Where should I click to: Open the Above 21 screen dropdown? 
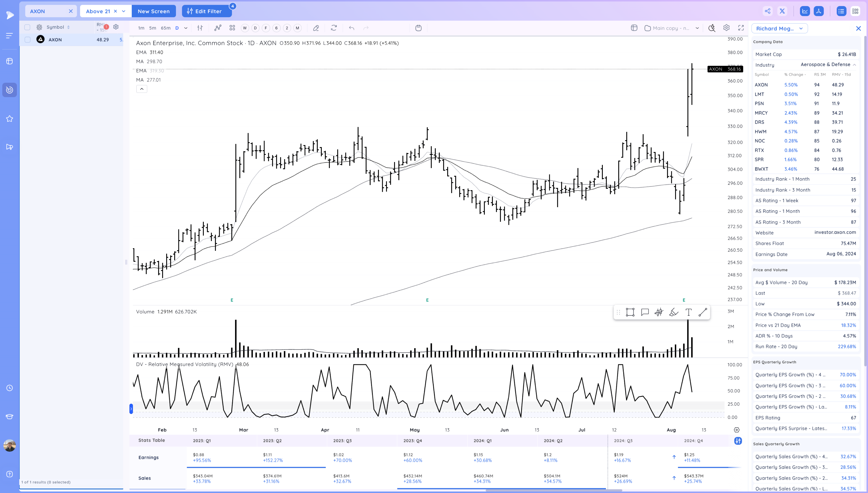[x=124, y=11]
